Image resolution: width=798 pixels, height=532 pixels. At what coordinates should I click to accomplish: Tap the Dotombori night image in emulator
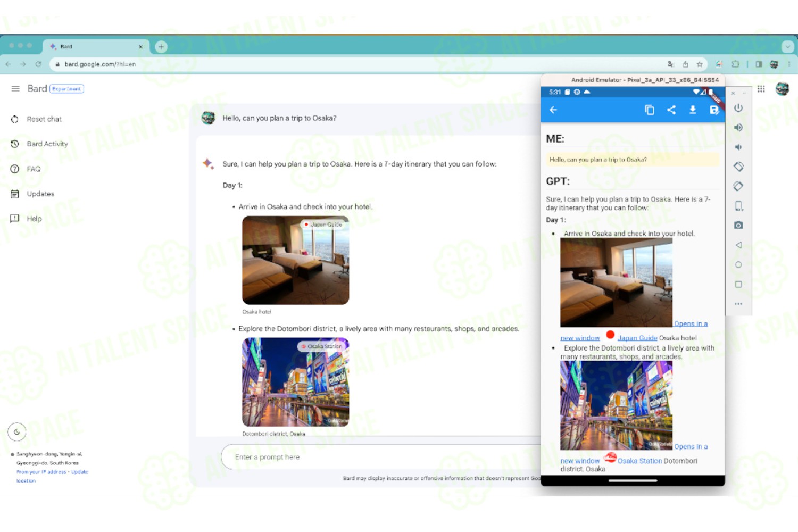616,405
